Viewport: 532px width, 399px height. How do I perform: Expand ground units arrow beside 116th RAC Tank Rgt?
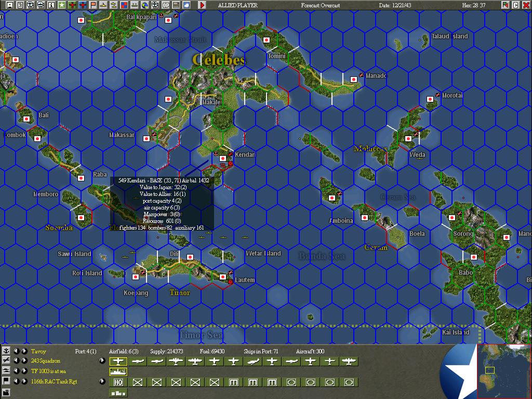point(102,381)
